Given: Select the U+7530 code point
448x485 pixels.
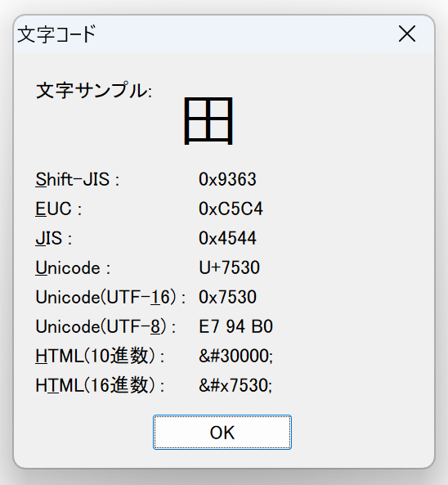Looking at the screenshot, I should pyautogui.click(x=229, y=267).
